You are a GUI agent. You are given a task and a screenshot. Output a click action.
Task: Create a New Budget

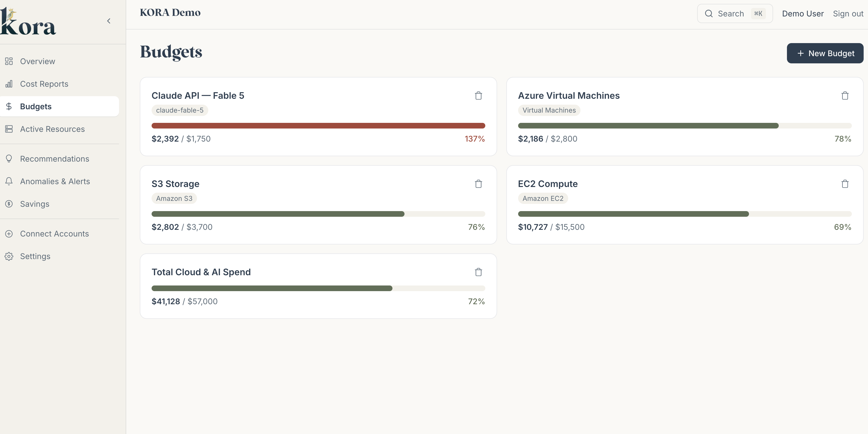click(x=825, y=53)
